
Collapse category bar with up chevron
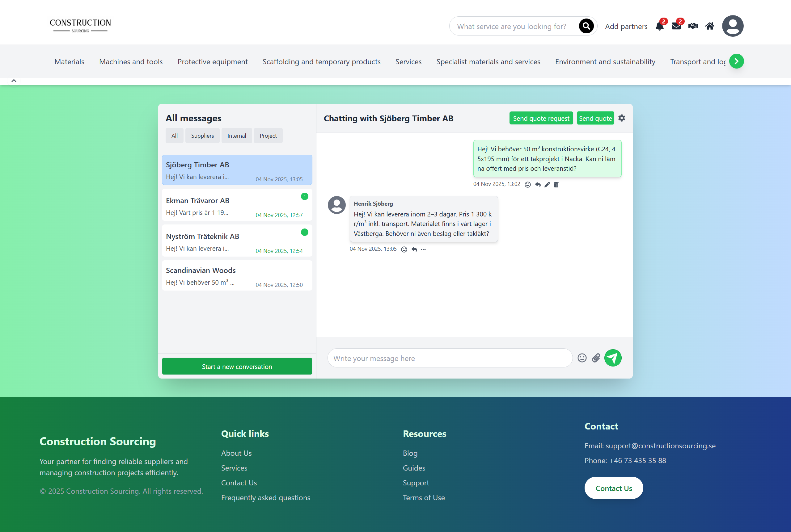click(14, 81)
